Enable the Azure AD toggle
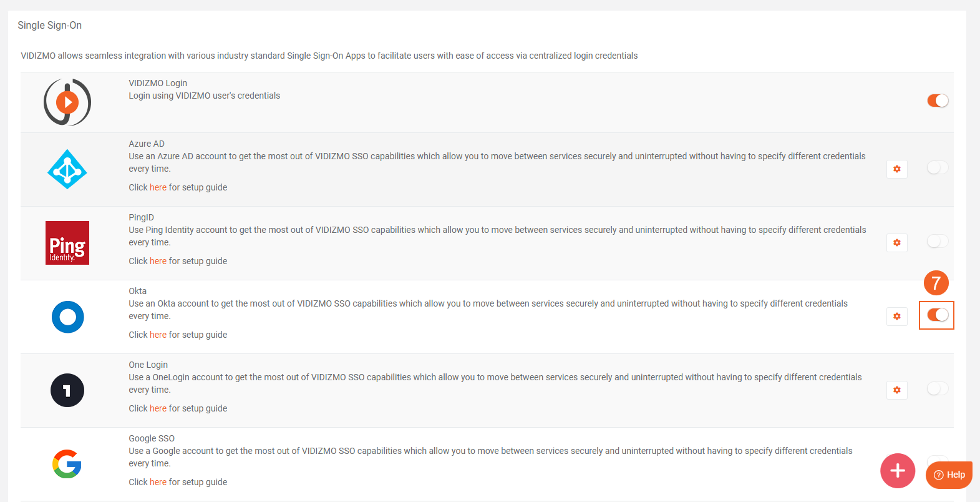Image resolution: width=980 pixels, height=502 pixels. tap(937, 167)
